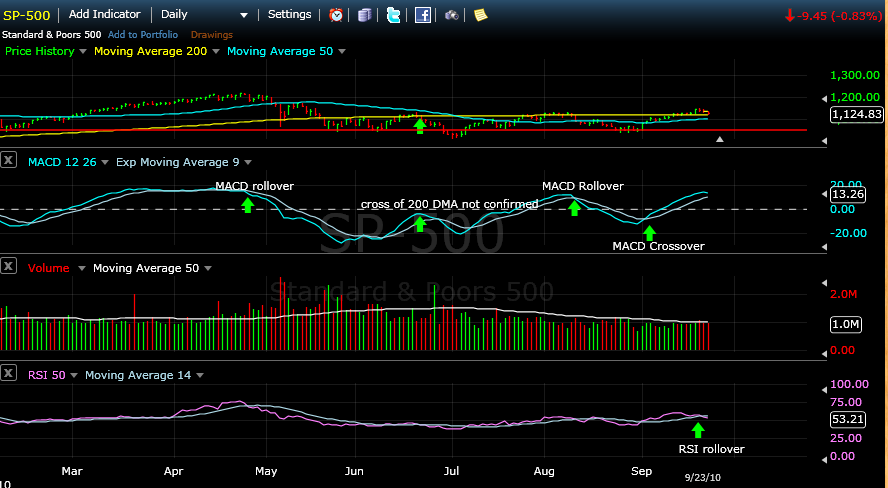Screen dimensions: 888x488
Task: Open the Add Indicator menu
Action: (x=104, y=15)
